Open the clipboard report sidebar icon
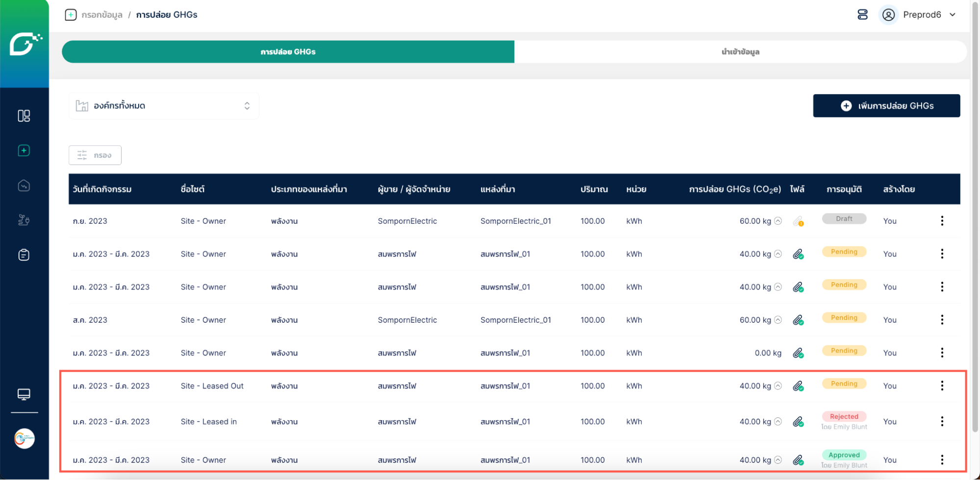The height and width of the screenshot is (480, 980). (24, 255)
